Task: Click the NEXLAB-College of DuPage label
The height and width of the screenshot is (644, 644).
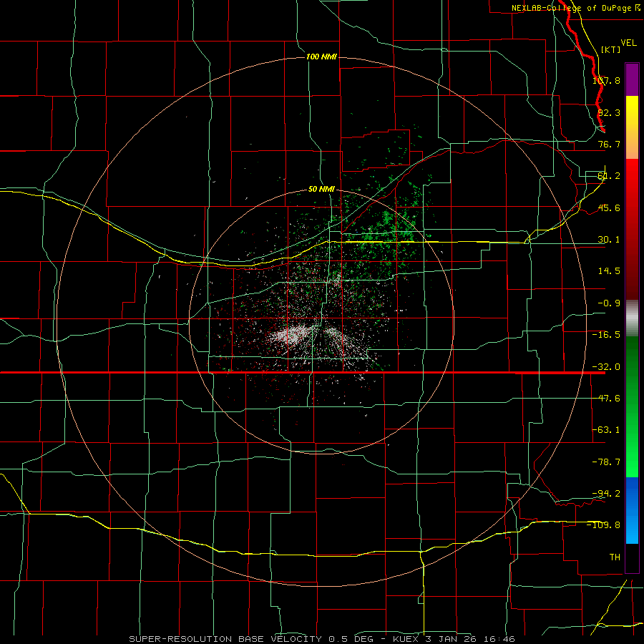Action: point(571,8)
